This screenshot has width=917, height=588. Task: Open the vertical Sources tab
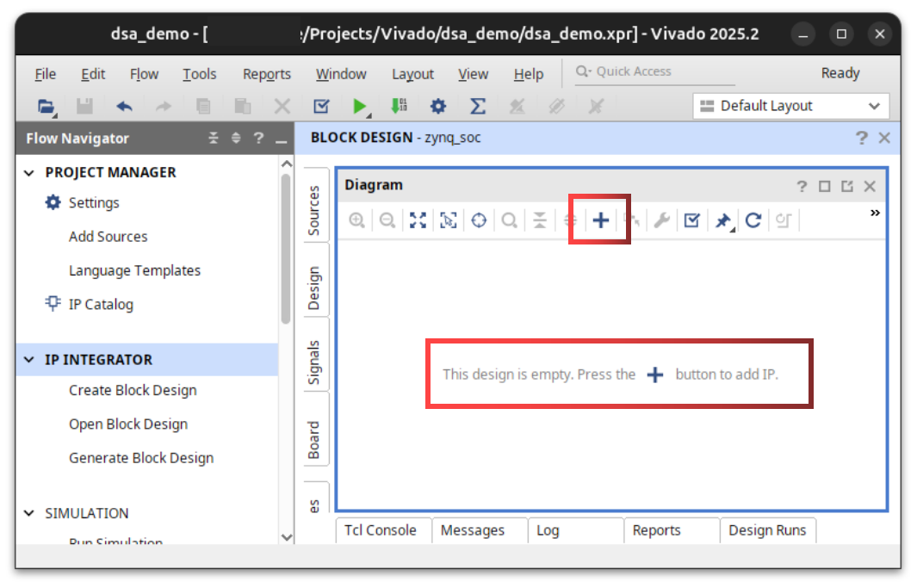point(314,209)
